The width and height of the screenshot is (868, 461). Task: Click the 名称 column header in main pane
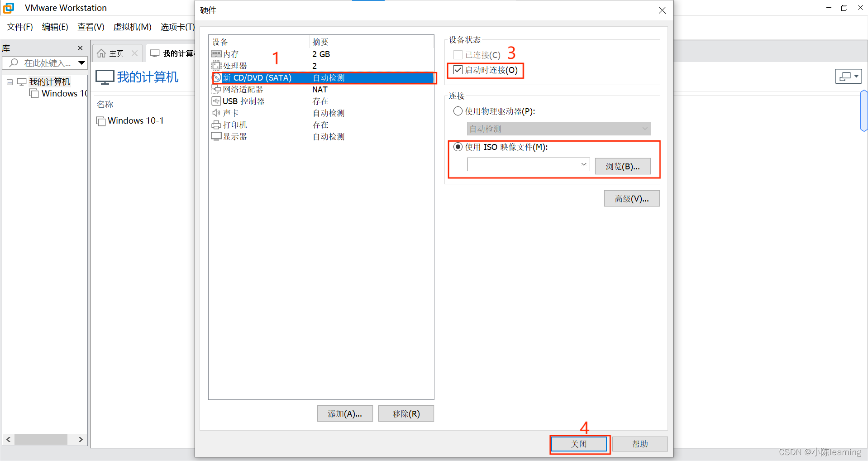[105, 104]
